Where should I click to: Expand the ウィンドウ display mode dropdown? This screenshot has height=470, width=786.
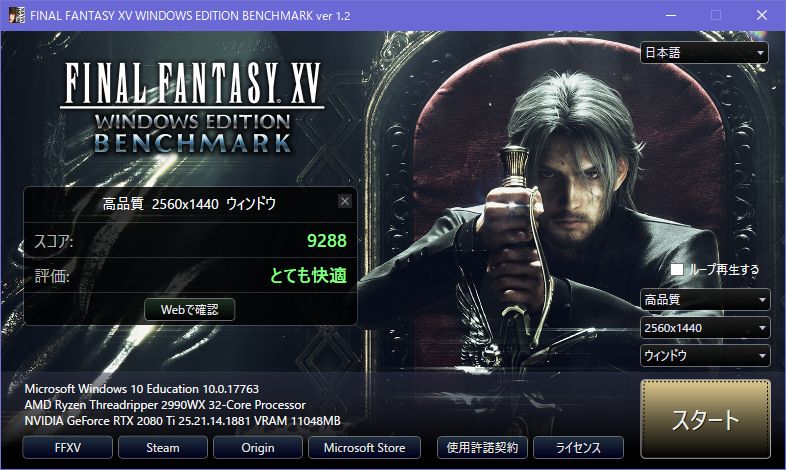705,356
